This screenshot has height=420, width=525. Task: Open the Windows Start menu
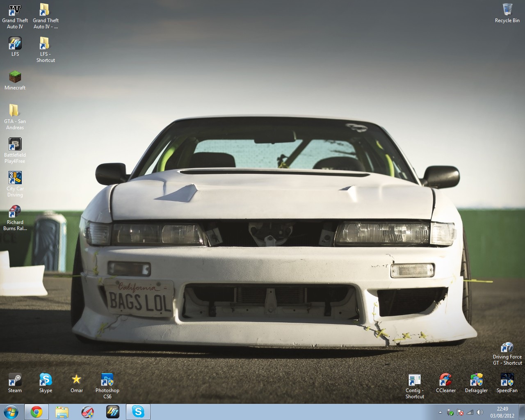[x=11, y=412]
